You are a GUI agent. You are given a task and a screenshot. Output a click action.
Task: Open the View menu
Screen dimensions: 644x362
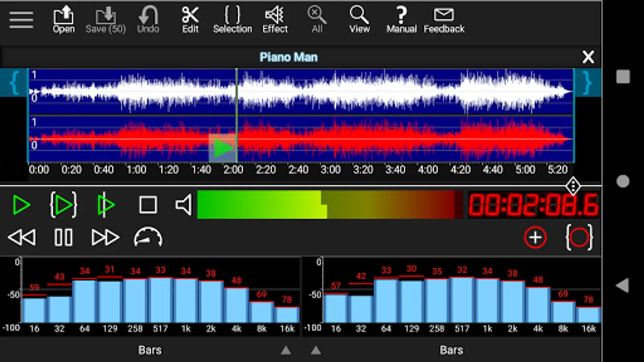pos(359,20)
